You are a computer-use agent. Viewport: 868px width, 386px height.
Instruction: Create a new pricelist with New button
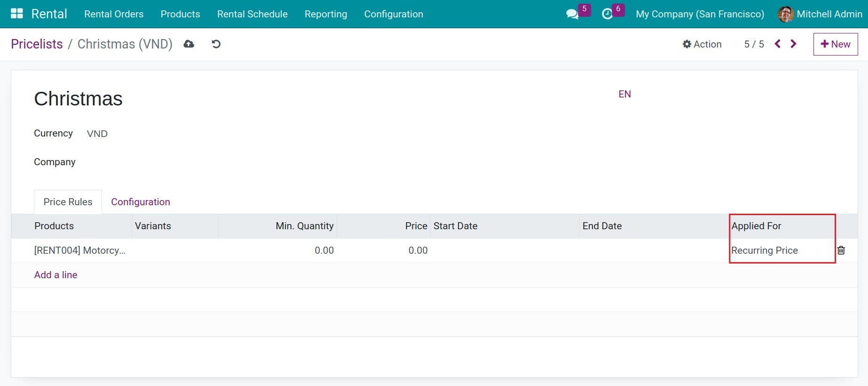836,44
